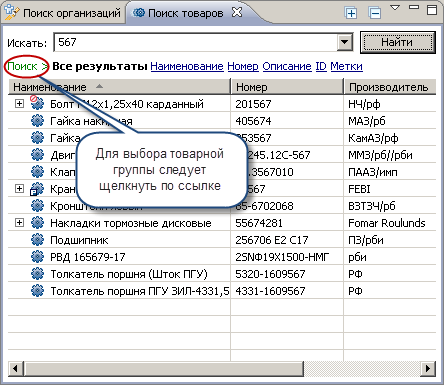Click number cell 5320-1609567

coord(270,274)
